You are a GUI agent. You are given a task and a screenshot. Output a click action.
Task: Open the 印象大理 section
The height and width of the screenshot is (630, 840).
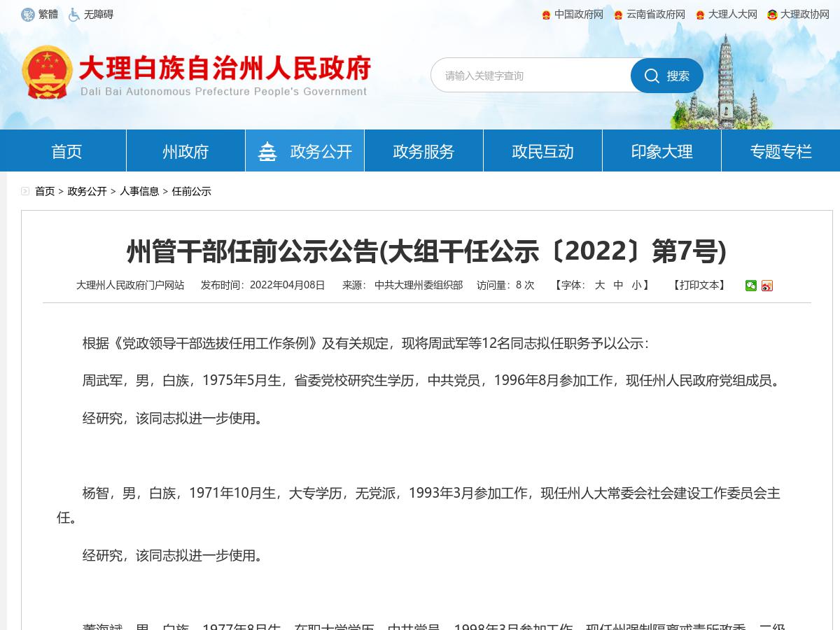coord(661,150)
